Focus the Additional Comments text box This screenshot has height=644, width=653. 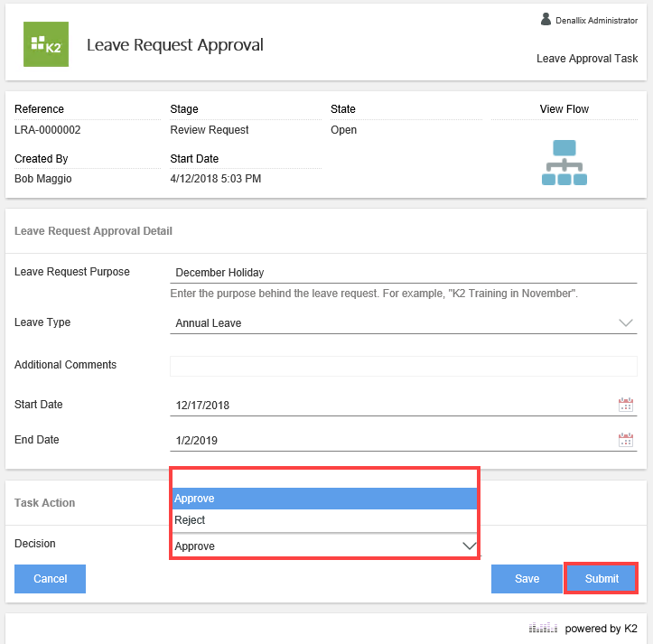point(403,366)
